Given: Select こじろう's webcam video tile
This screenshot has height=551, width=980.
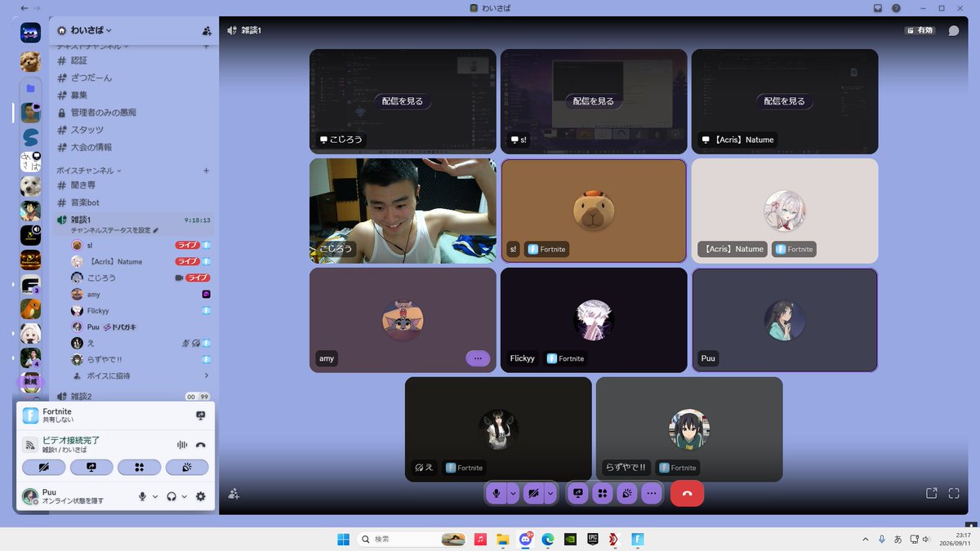Looking at the screenshot, I should (x=403, y=211).
